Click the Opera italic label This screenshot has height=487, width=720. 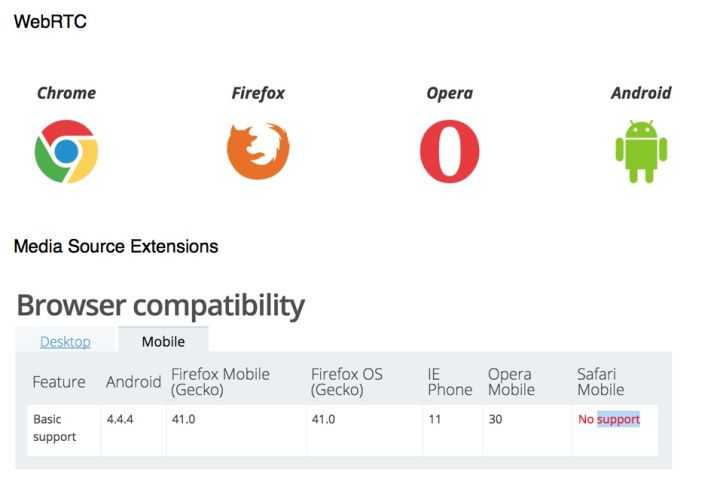pyautogui.click(x=450, y=93)
